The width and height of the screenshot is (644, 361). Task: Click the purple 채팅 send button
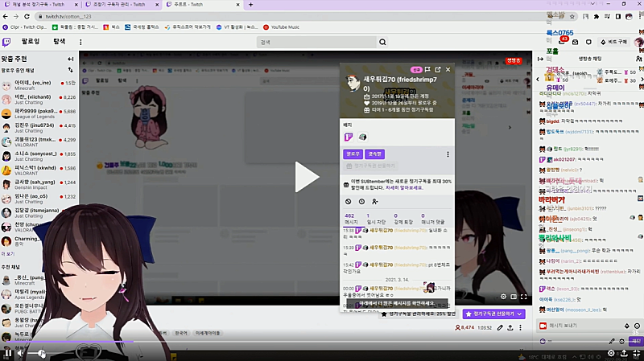coord(636,342)
